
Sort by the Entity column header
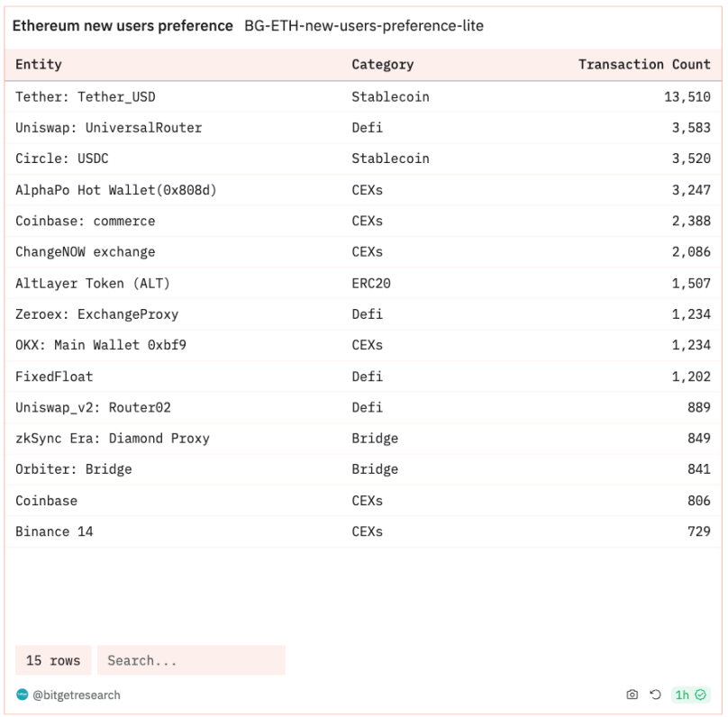pos(39,65)
